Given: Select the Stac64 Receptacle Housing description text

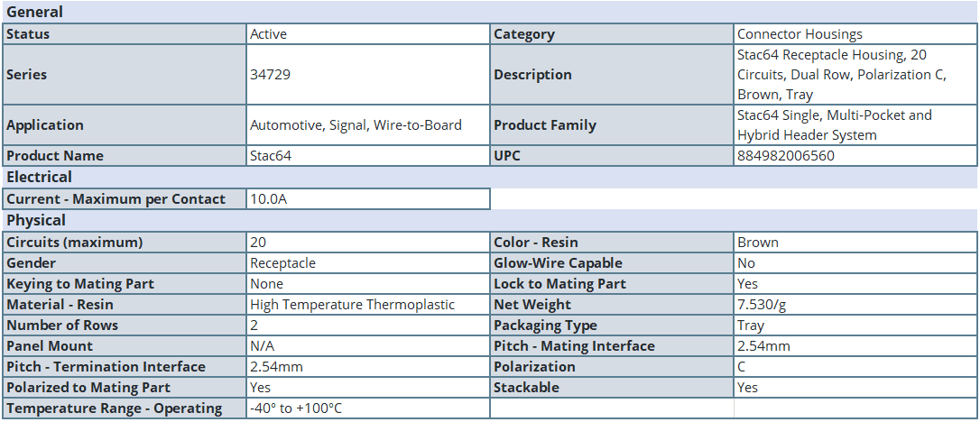Looking at the screenshot, I should [842, 74].
